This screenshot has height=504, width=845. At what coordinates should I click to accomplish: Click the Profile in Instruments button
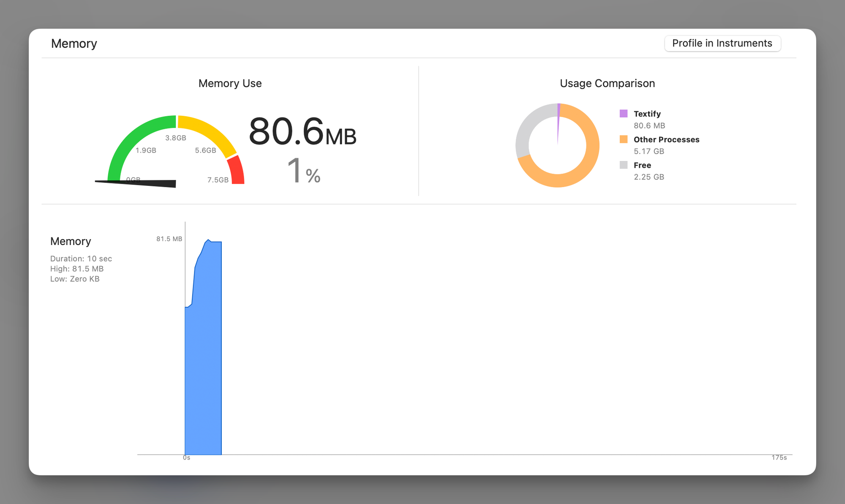[722, 44]
